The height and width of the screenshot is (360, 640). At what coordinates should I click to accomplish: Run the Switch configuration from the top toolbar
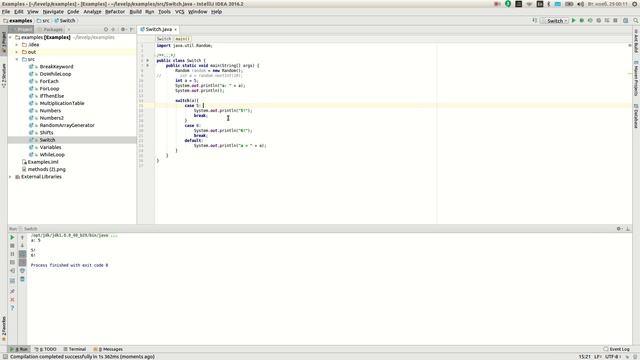click(573, 20)
